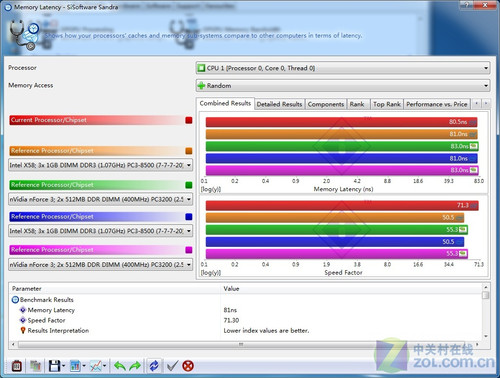This screenshot has width=500, height=378.
Task: Click the green plus icon beside Random
Action: [x=201, y=86]
